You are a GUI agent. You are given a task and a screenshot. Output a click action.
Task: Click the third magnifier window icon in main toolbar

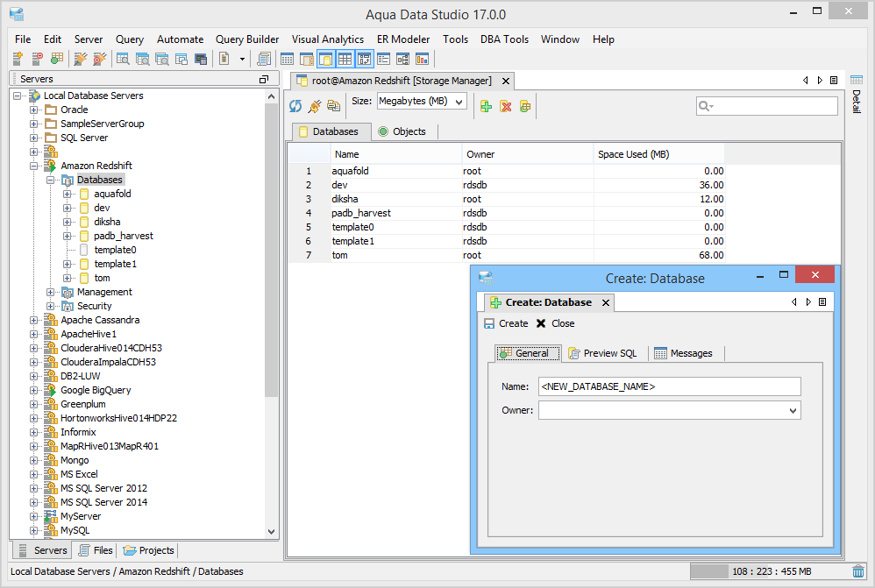tap(162, 59)
